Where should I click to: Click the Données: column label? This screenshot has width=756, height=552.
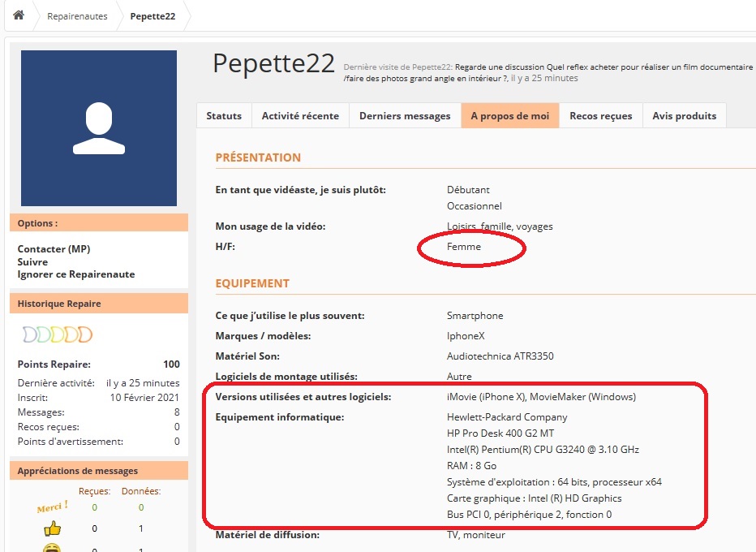point(141,491)
